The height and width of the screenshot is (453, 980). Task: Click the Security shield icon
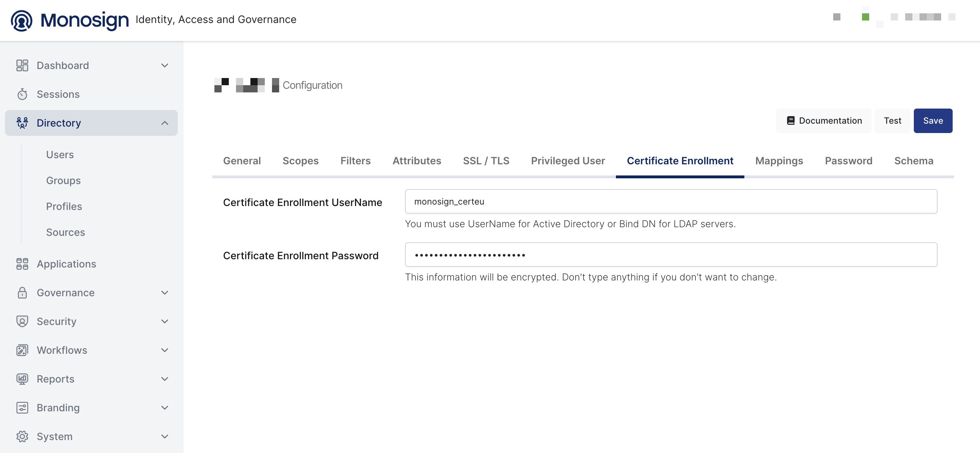(x=22, y=321)
